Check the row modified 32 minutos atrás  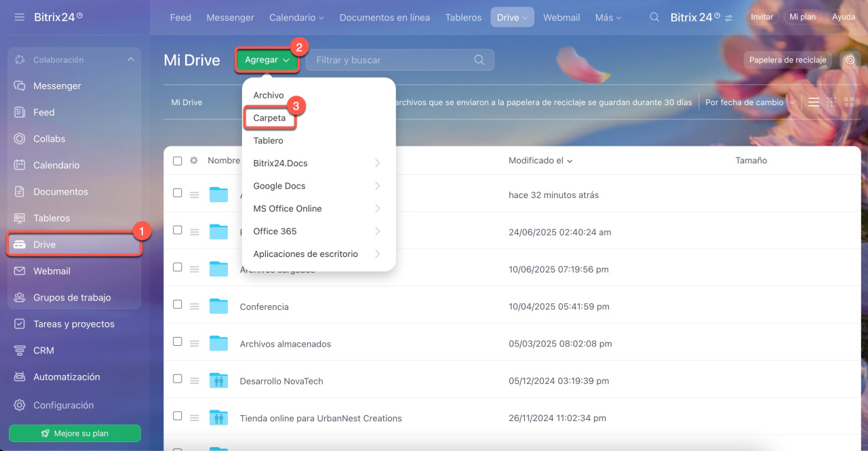178,193
